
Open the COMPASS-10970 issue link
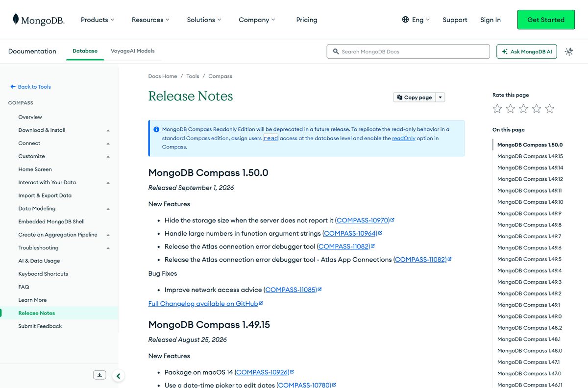point(364,220)
